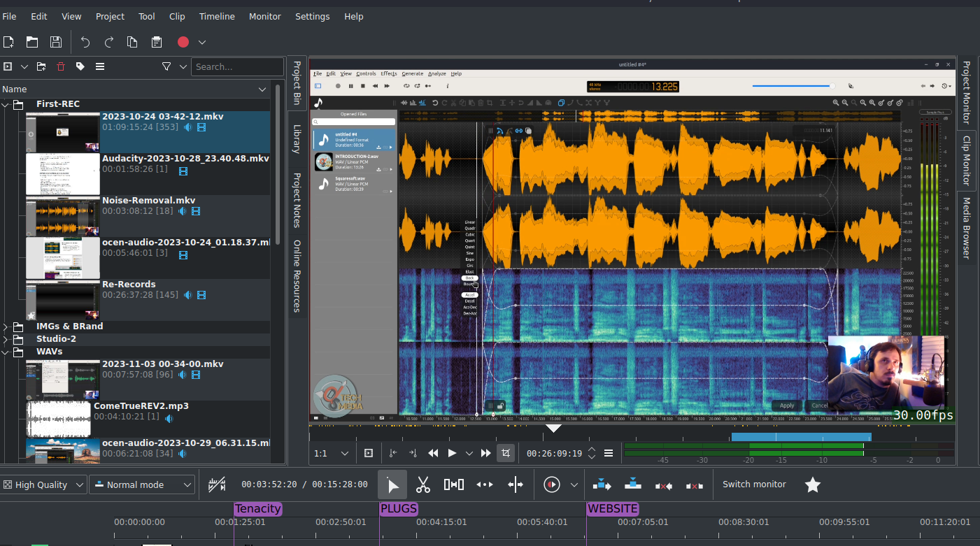The image size is (980, 546).
Task: Click the bin filter funnel icon
Action: tap(166, 66)
